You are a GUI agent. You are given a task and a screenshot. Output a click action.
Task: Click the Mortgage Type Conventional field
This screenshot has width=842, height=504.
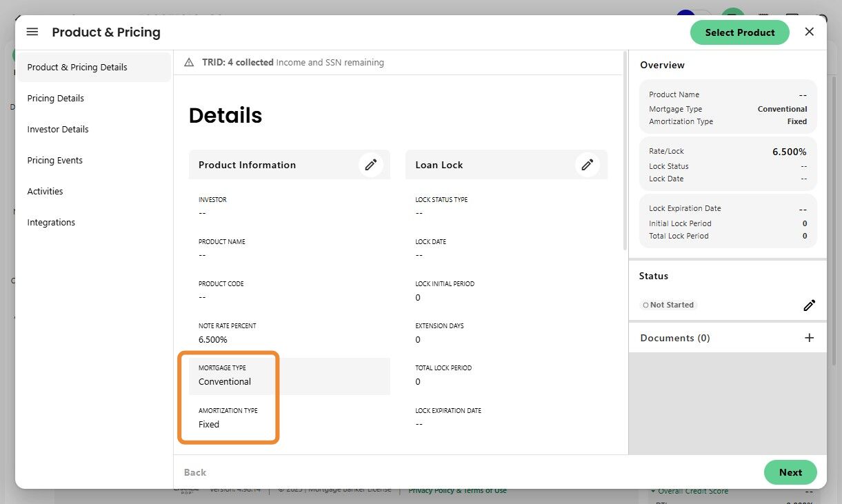click(290, 376)
